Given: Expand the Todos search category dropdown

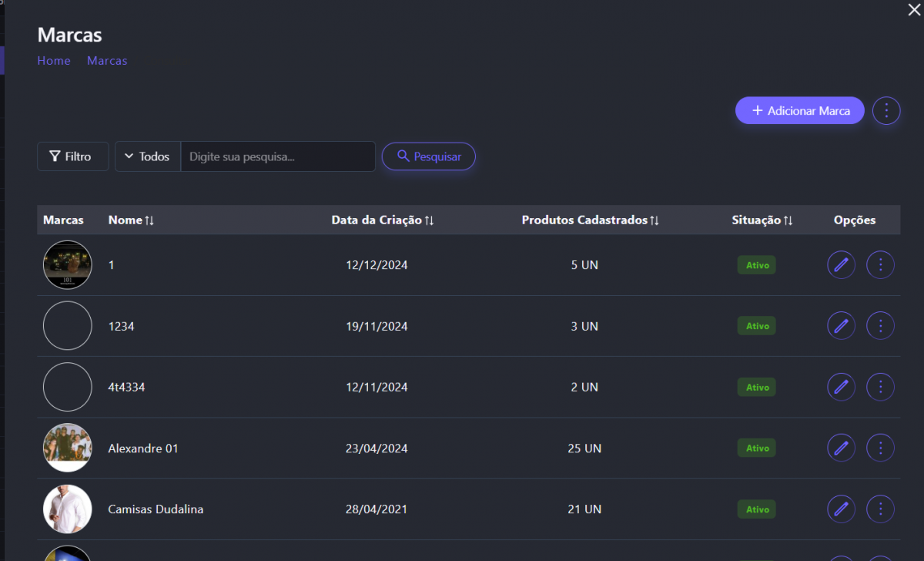Looking at the screenshot, I should pyautogui.click(x=147, y=156).
